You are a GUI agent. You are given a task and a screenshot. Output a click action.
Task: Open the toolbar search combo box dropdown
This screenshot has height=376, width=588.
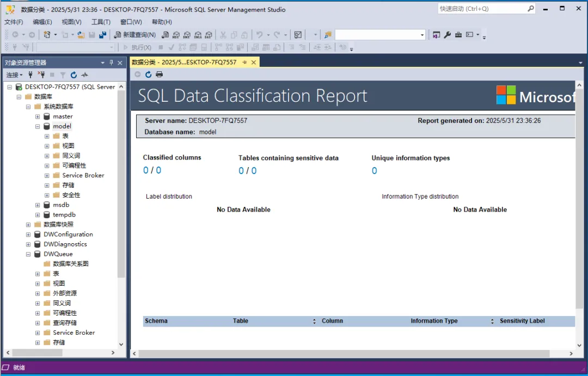tap(422, 35)
